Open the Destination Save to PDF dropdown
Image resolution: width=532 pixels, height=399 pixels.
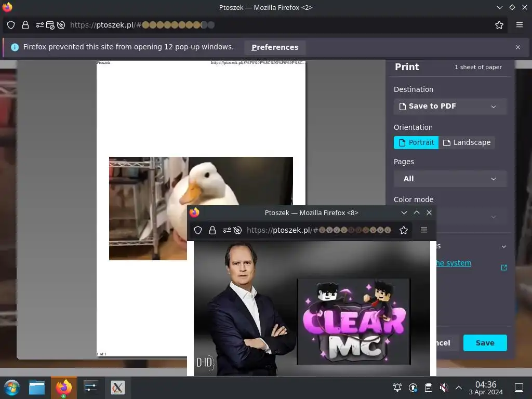click(x=450, y=106)
